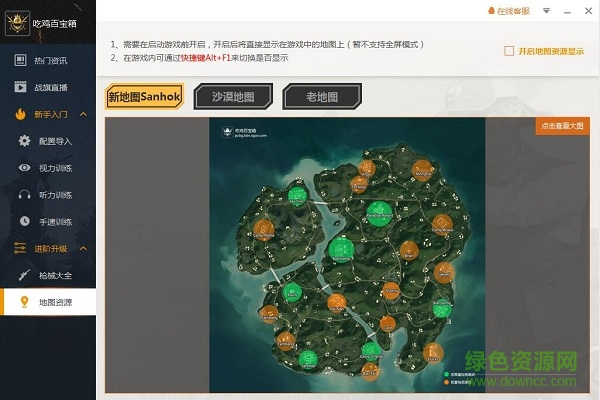Open the 手速训练 clock training
This screenshot has height=400, width=600.
tap(48, 222)
